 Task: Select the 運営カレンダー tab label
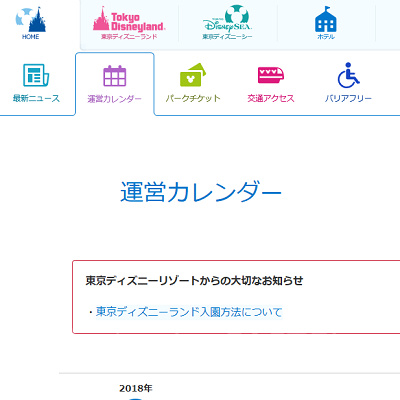[115, 99]
